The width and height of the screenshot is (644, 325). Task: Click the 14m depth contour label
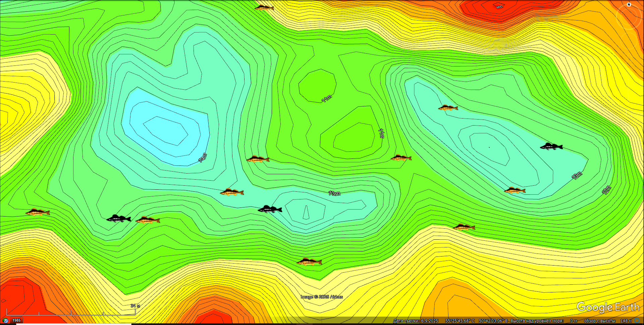[203, 158]
